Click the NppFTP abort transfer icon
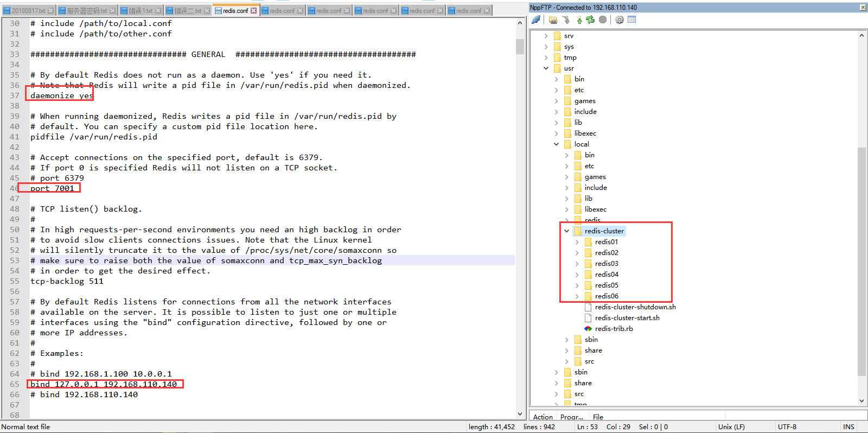The height and width of the screenshot is (433, 868). tap(603, 20)
